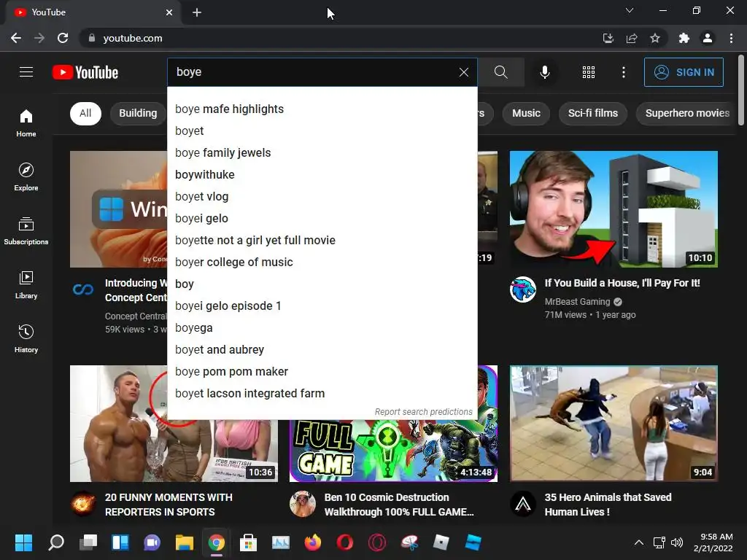Open Ben 10 Cosmic Destruction walkthrough title

[x=399, y=505]
